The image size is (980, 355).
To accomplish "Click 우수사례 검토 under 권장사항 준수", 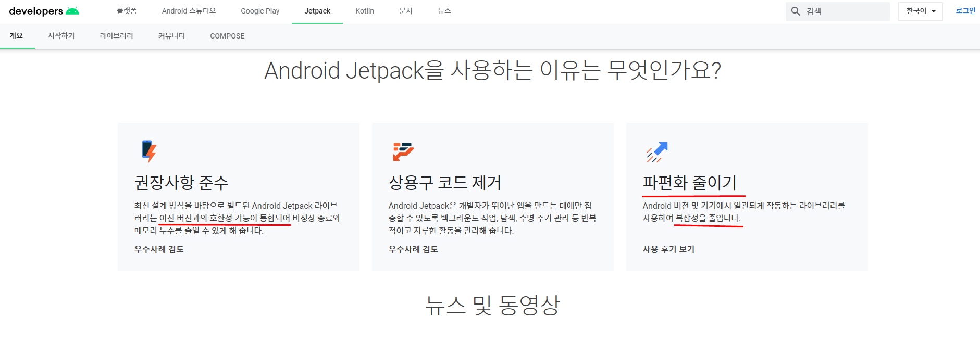I will click(159, 249).
